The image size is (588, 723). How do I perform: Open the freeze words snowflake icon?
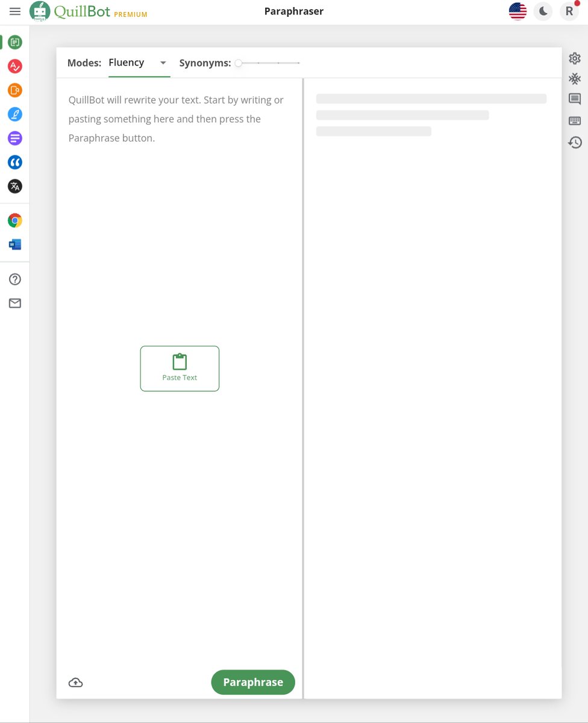575,79
